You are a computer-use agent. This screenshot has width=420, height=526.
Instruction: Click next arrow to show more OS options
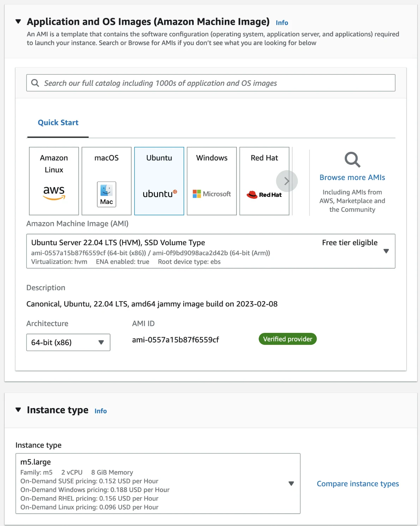[287, 181]
